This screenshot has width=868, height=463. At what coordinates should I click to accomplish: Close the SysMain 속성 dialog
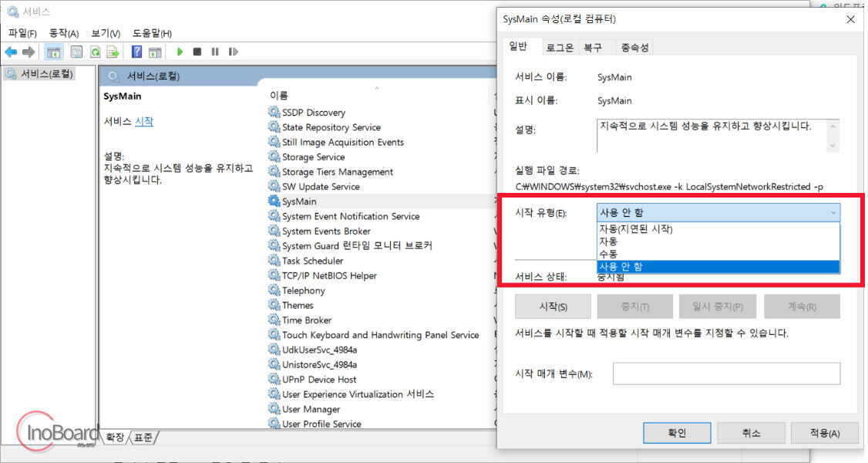(850, 19)
